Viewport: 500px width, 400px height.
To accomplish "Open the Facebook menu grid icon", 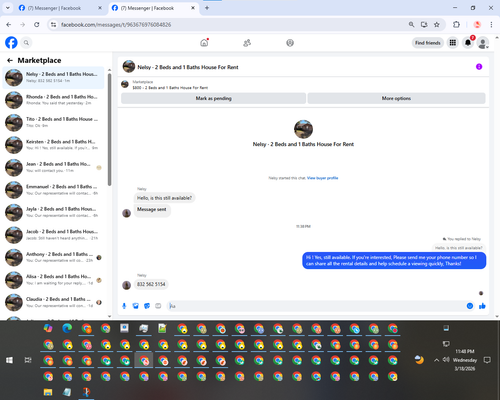I will (x=453, y=43).
